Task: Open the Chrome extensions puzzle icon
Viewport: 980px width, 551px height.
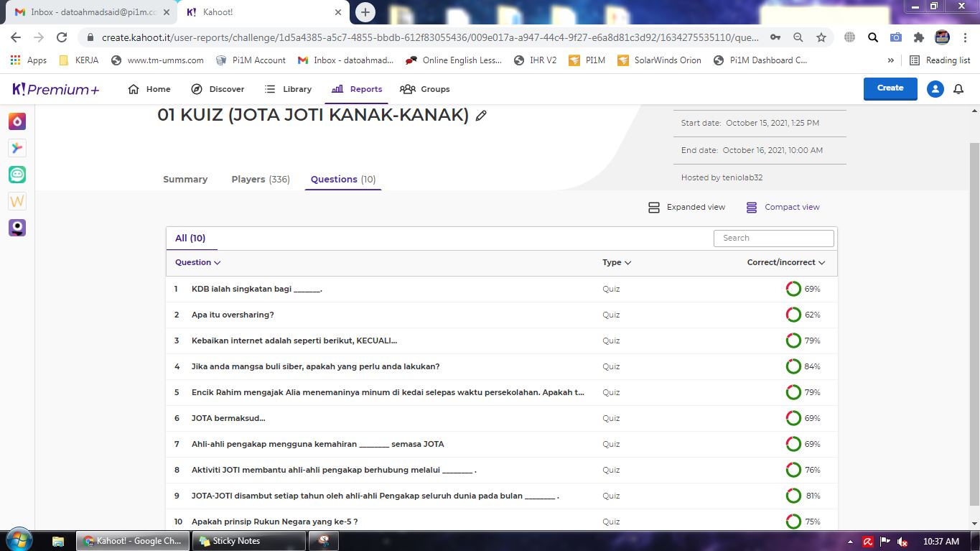Action: (x=918, y=37)
